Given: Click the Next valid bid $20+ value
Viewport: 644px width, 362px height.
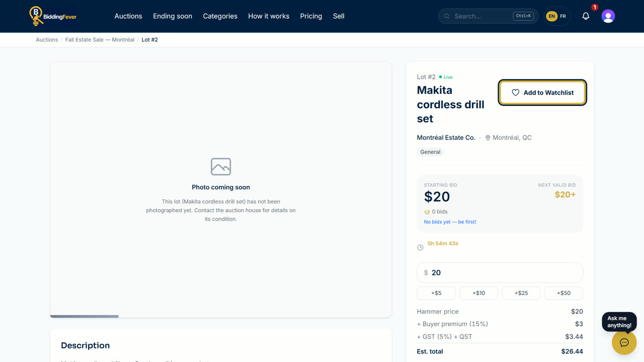Looking at the screenshot, I should pos(565,195).
